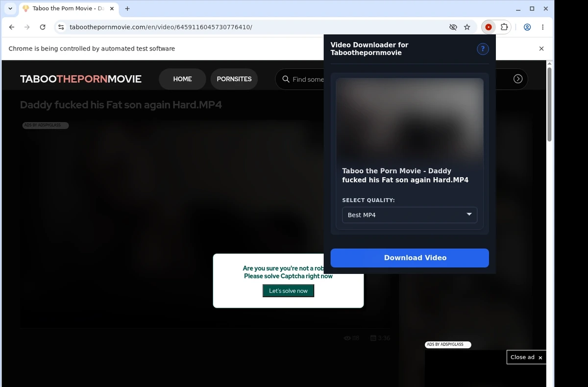The height and width of the screenshot is (387, 588).
Task: Open the Chrome three-dot menu
Action: click(543, 27)
